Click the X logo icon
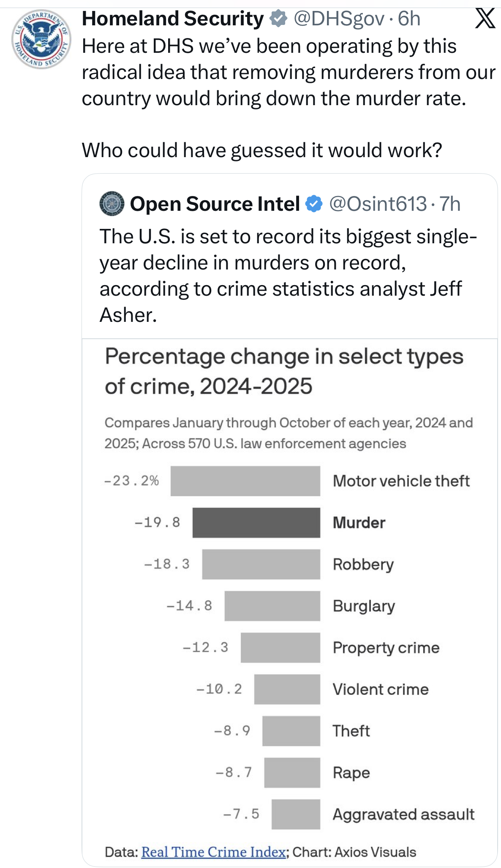Image resolution: width=501 pixels, height=868 pixels. 485,19
